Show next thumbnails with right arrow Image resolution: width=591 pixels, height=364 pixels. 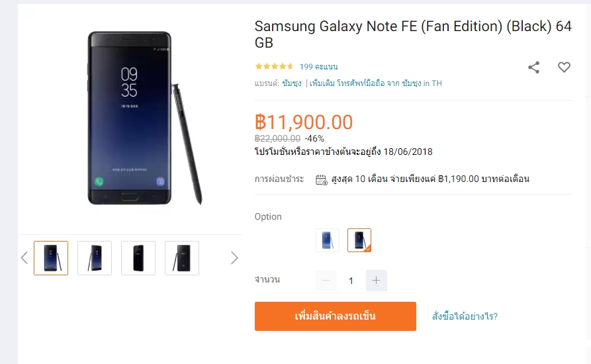tap(234, 258)
